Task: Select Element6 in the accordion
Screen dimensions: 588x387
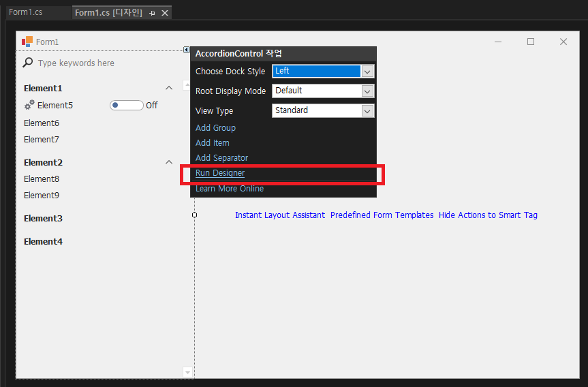Action: (x=42, y=123)
